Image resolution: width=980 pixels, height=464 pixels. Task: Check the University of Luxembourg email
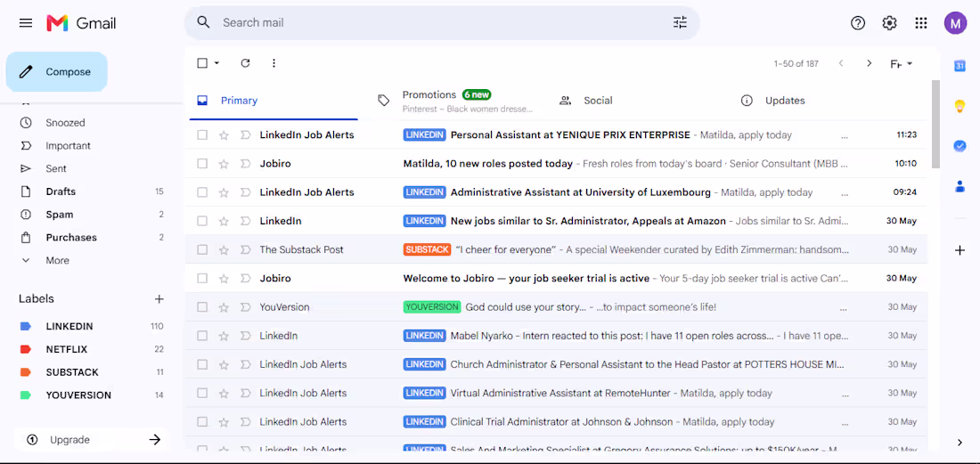(x=202, y=192)
